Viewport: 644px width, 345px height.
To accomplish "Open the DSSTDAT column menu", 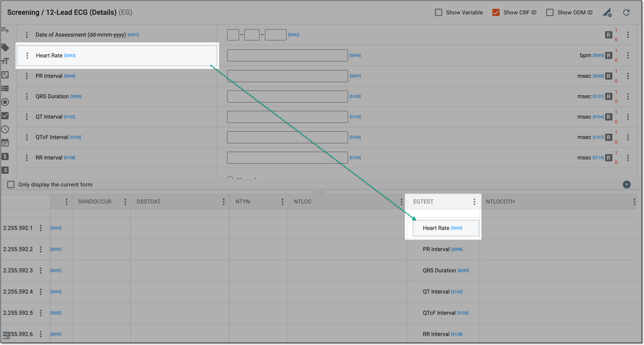I will tap(224, 202).
